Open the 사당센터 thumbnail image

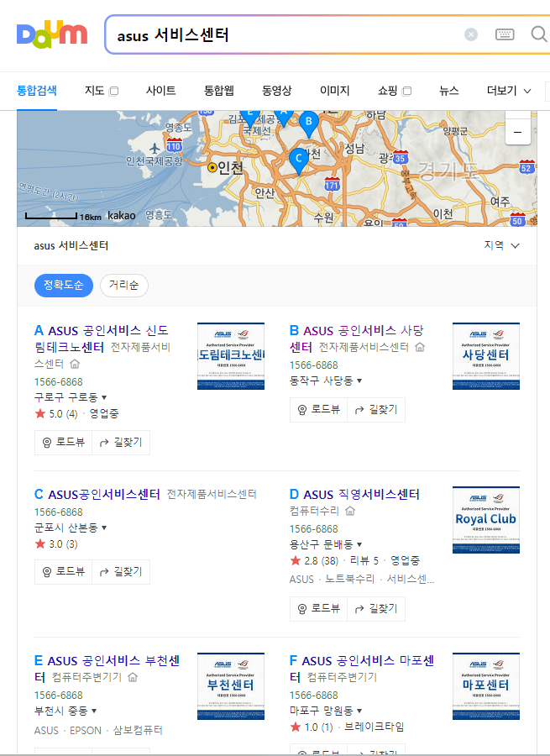coord(486,356)
